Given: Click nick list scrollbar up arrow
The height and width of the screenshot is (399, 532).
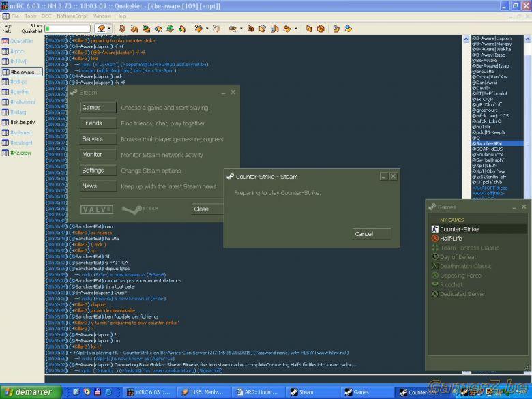Looking at the screenshot, I should tap(528, 39).
